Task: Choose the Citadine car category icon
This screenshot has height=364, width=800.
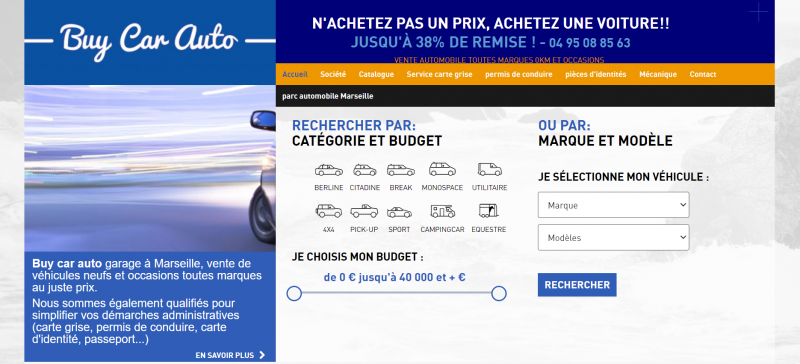Action: tap(364, 170)
